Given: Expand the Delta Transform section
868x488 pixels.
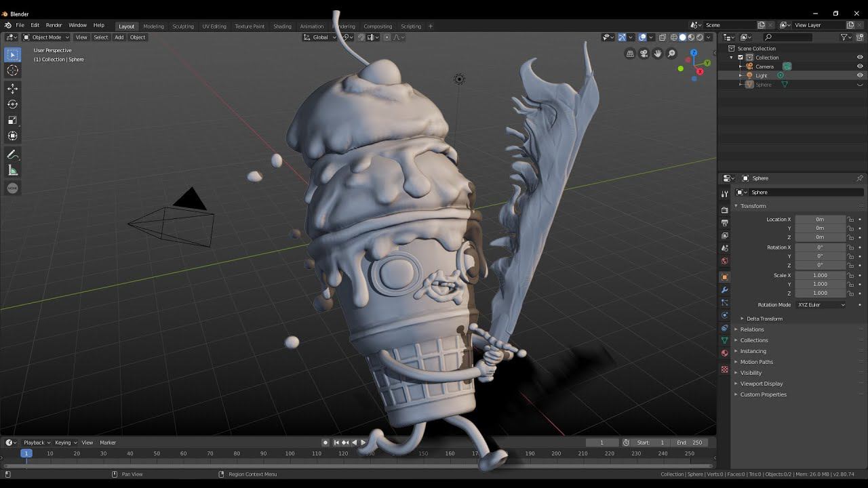Looking at the screenshot, I should point(764,319).
